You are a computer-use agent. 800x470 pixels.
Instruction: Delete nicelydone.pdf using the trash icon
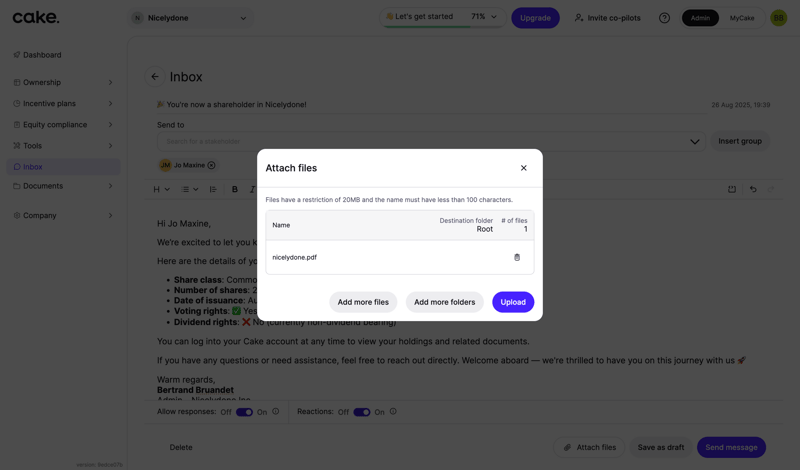(x=517, y=257)
